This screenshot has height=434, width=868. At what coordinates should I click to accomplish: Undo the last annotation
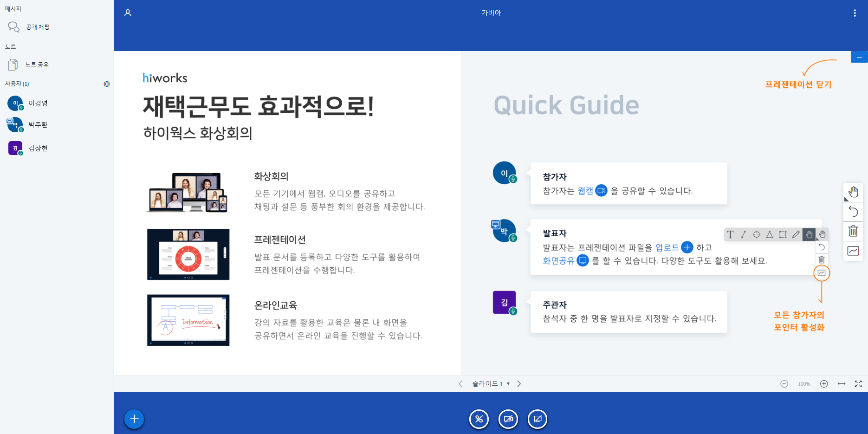click(x=853, y=212)
